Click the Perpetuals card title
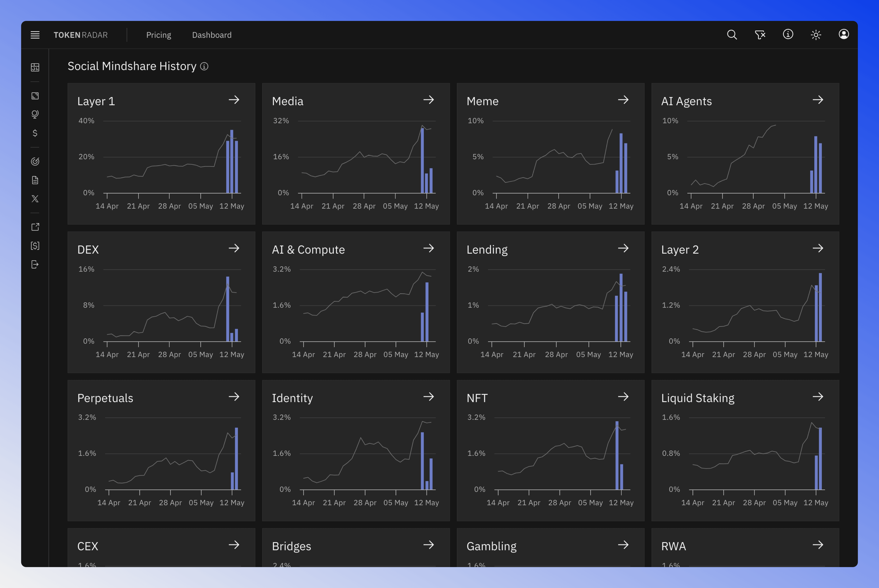Image resolution: width=879 pixels, height=588 pixels. point(105,398)
